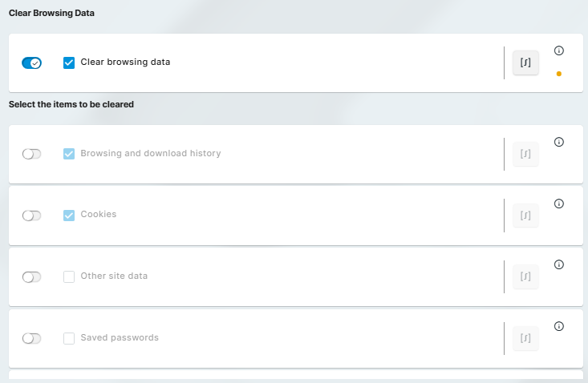Check the Saved passwords checkbox
The image size is (588, 383).
(x=69, y=338)
